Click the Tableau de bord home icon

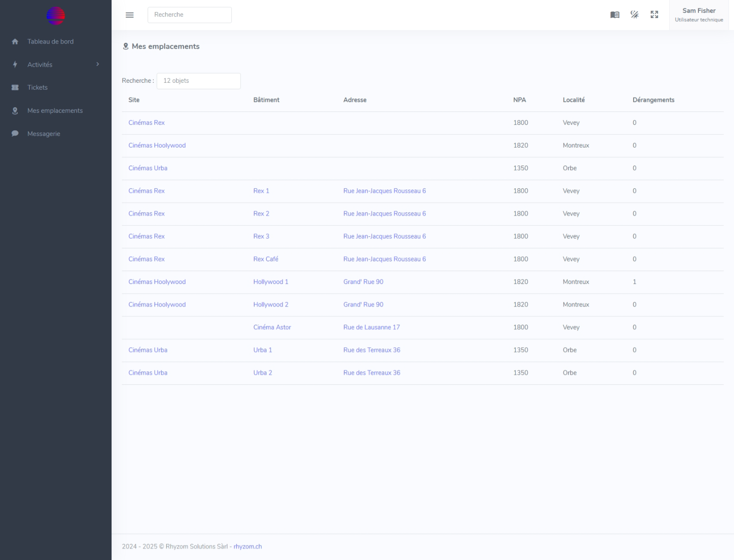pos(15,42)
